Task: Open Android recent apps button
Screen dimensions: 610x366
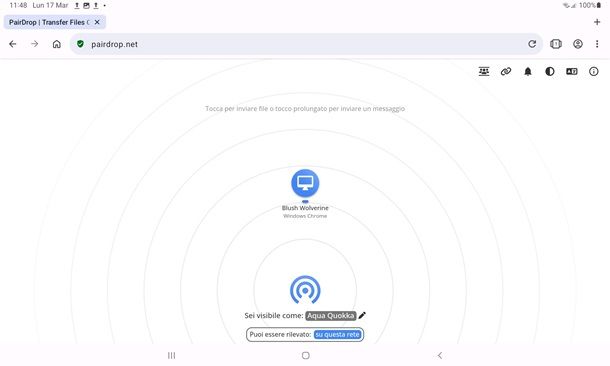Action: (171, 355)
